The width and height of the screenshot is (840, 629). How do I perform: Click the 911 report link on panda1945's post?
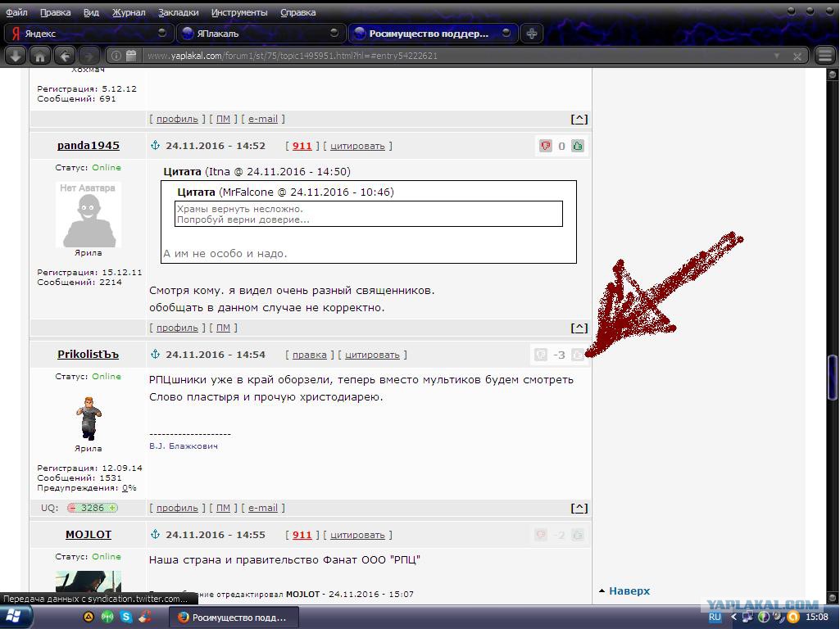point(302,146)
